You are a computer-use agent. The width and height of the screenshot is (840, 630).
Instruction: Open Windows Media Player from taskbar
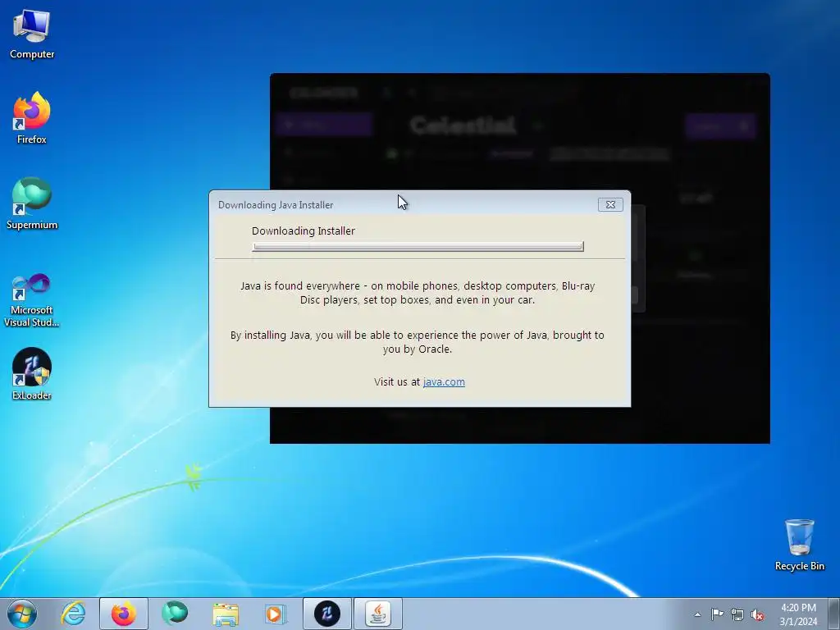276,614
